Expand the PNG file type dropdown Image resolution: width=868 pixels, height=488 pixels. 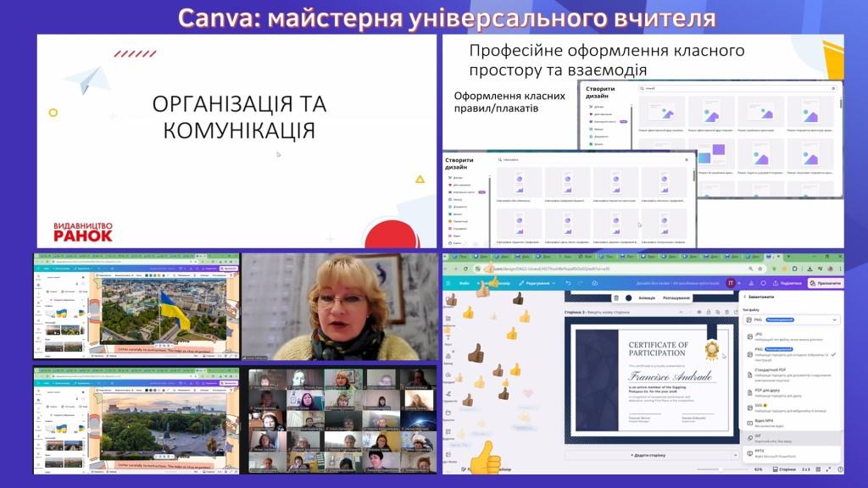[792, 320]
